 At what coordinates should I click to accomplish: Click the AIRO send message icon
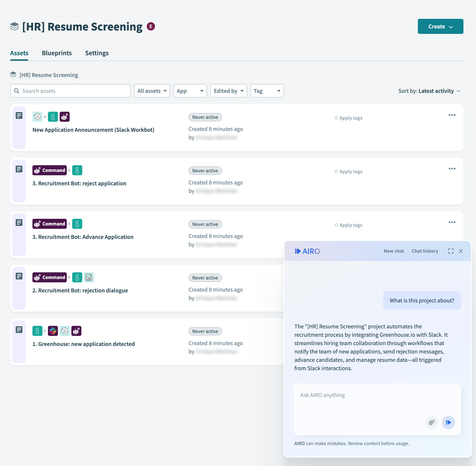coord(448,422)
